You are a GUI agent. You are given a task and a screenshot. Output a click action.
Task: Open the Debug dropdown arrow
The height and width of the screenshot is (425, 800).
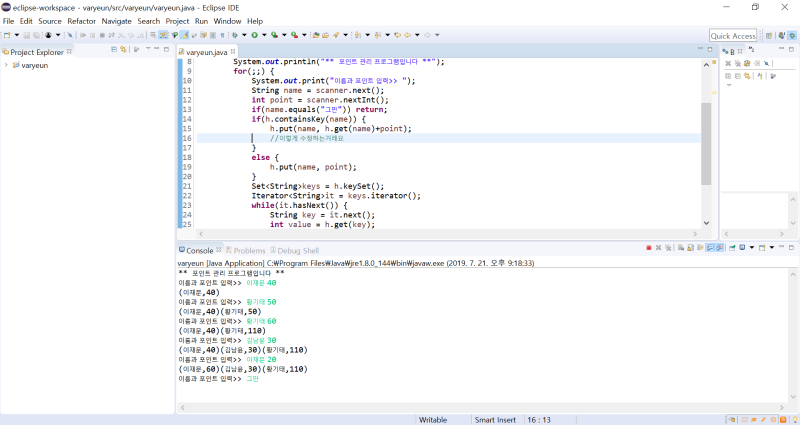244,35
